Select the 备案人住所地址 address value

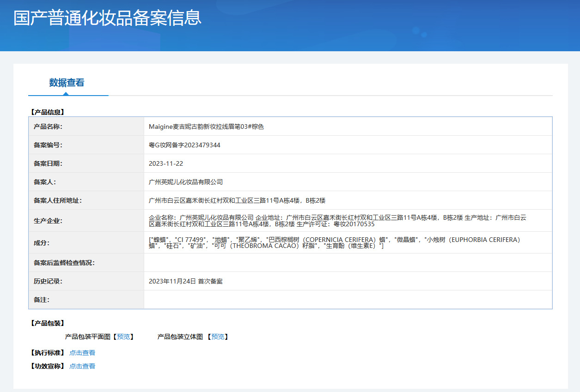coord(237,200)
